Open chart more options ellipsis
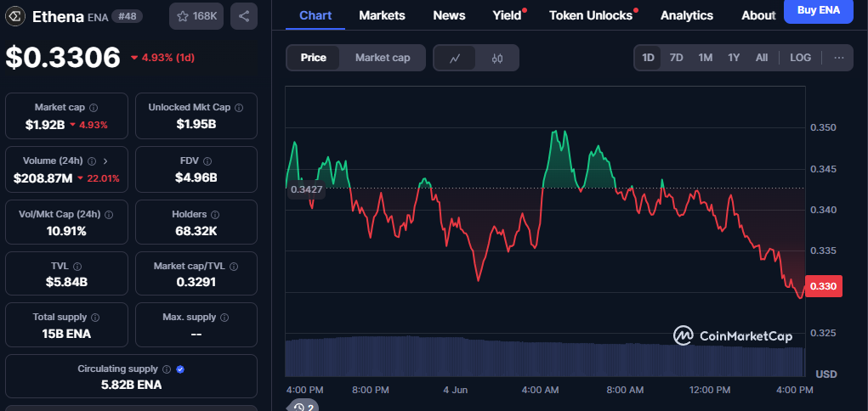868x411 pixels. [x=838, y=58]
